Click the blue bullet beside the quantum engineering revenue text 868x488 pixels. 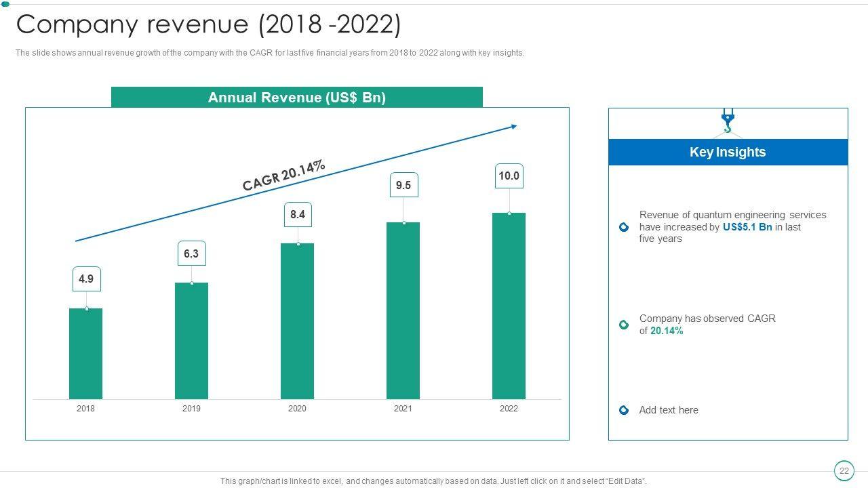click(x=624, y=228)
